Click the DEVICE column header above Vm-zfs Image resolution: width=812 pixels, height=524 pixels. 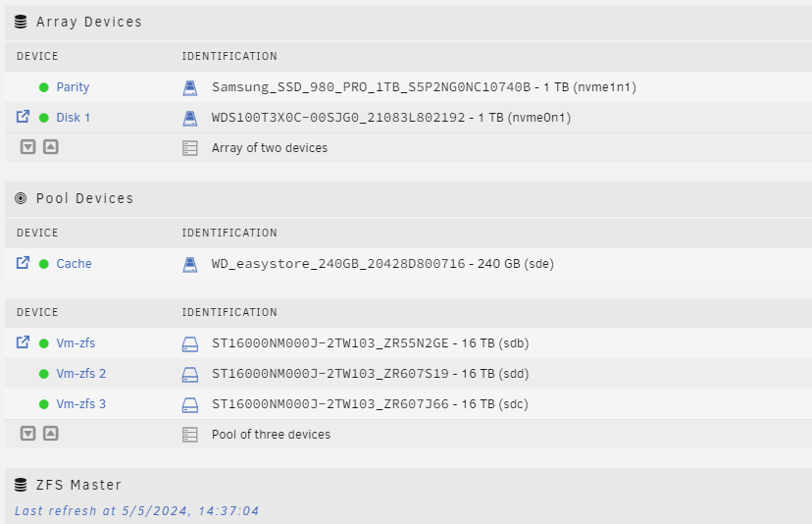(x=37, y=312)
